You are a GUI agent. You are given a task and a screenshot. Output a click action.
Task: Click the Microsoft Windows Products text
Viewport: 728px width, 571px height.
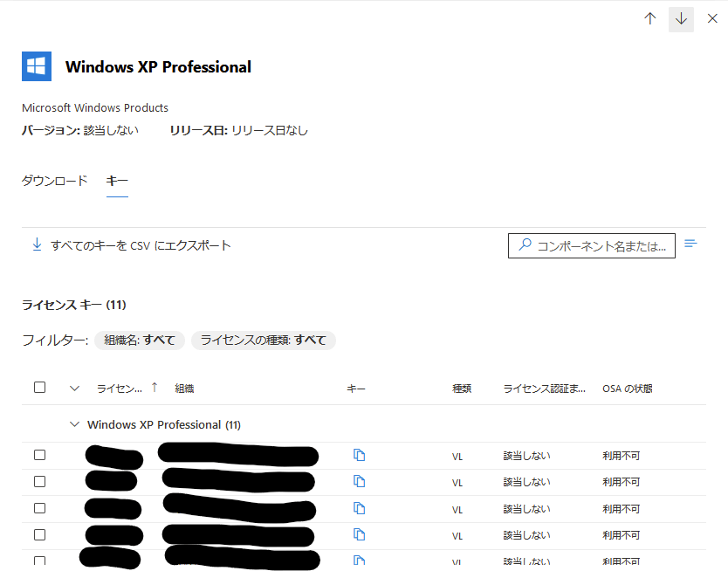[95, 107]
